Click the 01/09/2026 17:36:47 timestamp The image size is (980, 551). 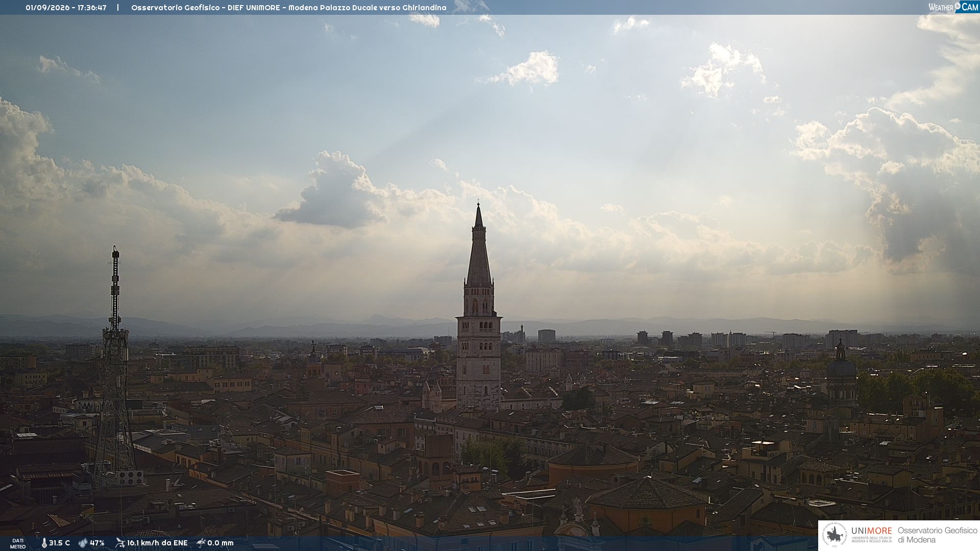point(66,8)
